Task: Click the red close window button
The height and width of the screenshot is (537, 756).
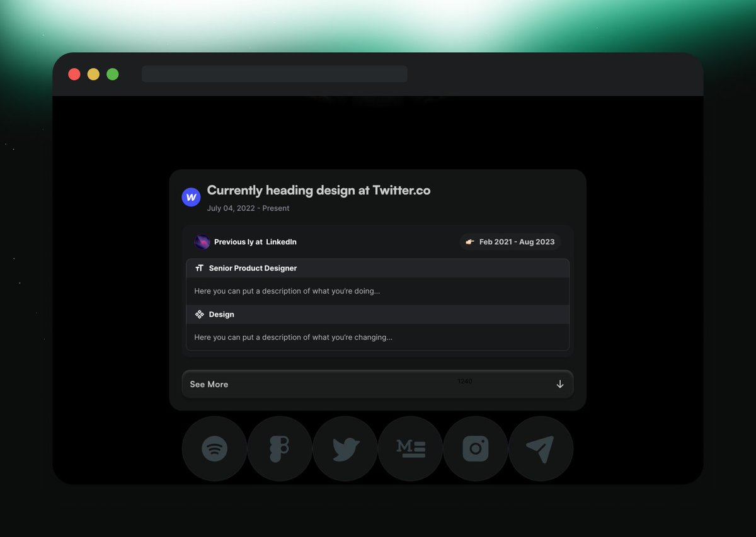Action: point(74,74)
